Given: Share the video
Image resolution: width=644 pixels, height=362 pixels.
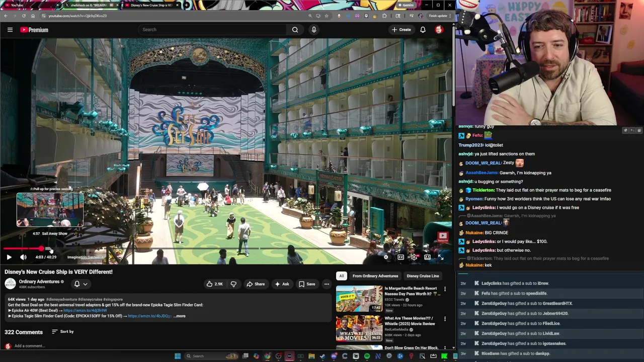Looking at the screenshot, I should pos(256,284).
